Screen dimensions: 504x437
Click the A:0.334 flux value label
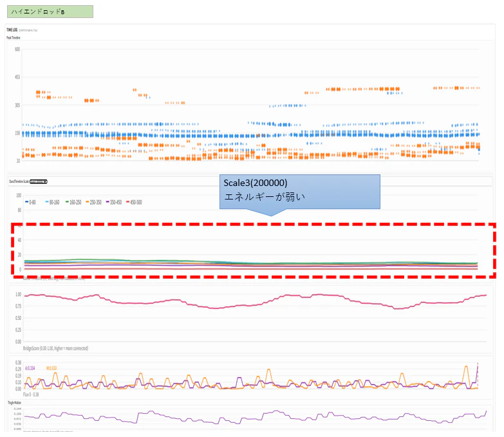coord(30,368)
